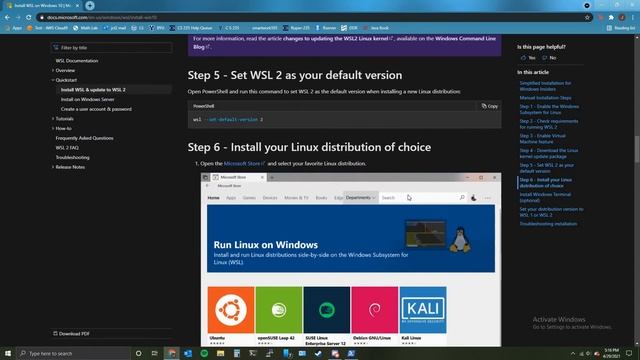Viewport: 640px width, 360px height.
Task: Open Cortana circle on the taskbar
Action: (x=138, y=353)
